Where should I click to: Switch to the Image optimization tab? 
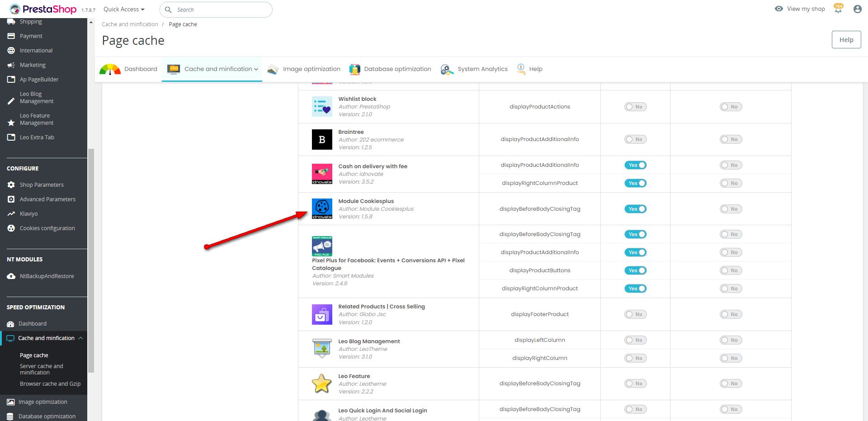304,69
